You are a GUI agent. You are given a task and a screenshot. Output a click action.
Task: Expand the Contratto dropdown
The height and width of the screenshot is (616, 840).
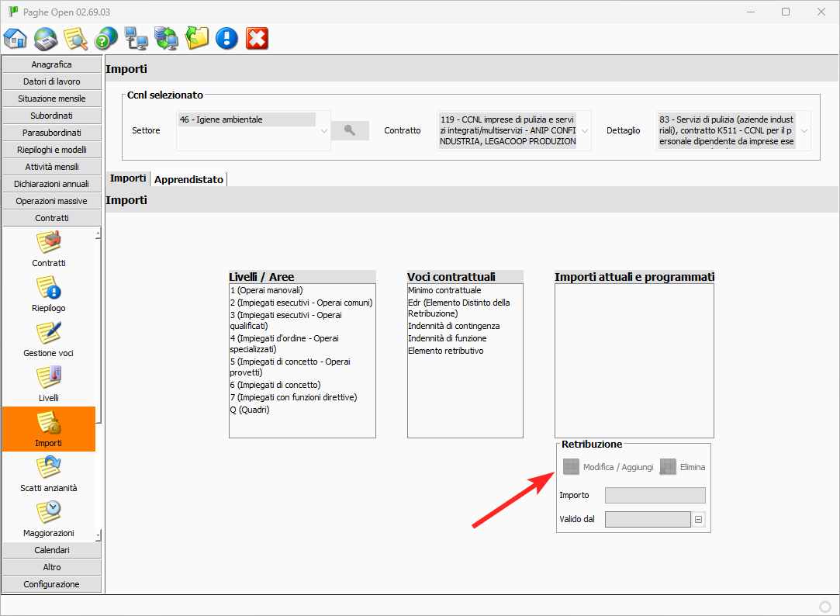click(x=584, y=131)
